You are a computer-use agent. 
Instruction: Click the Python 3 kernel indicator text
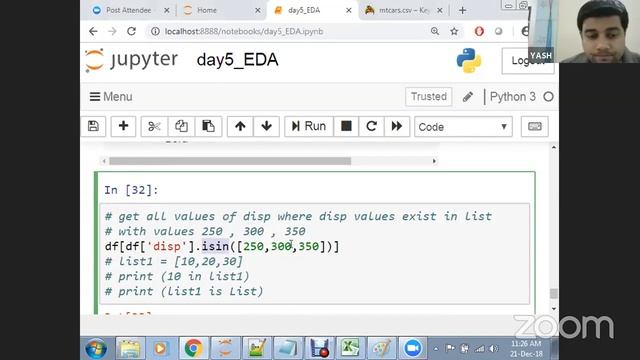(513, 97)
